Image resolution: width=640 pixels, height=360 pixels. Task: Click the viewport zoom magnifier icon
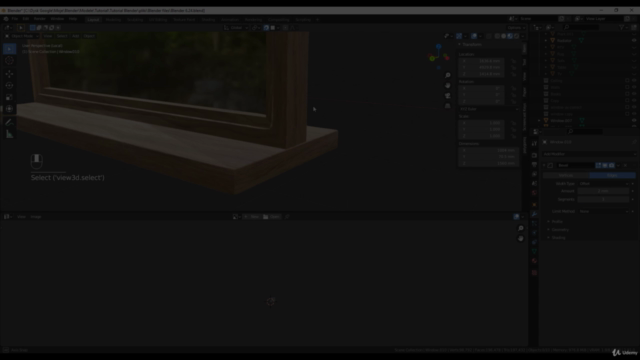pyautogui.click(x=448, y=76)
